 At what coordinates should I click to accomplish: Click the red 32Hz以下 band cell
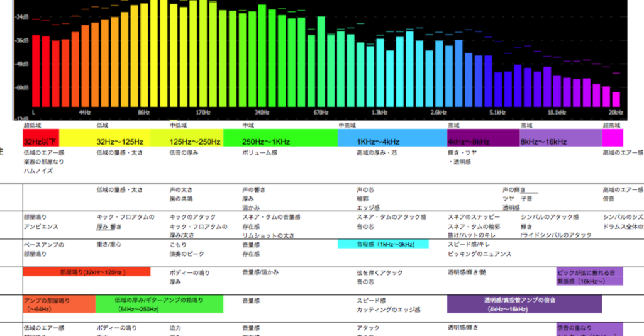click(41, 138)
